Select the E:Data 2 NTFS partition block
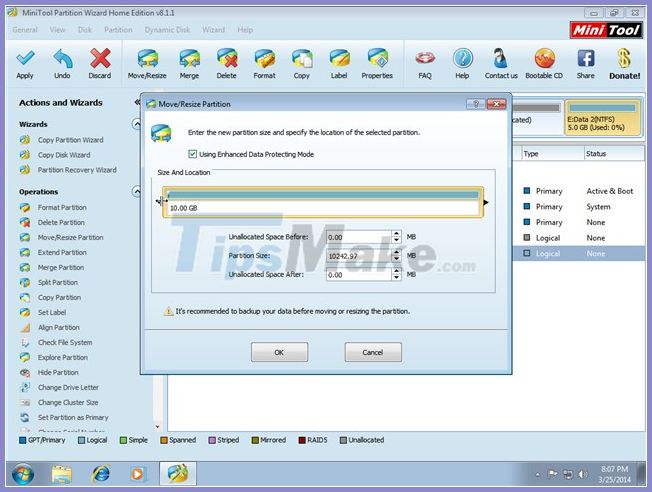652x492 pixels. click(x=602, y=117)
